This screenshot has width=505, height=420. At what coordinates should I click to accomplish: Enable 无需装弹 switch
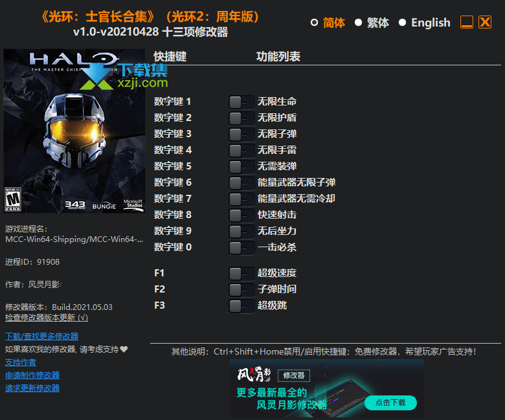[241, 167]
